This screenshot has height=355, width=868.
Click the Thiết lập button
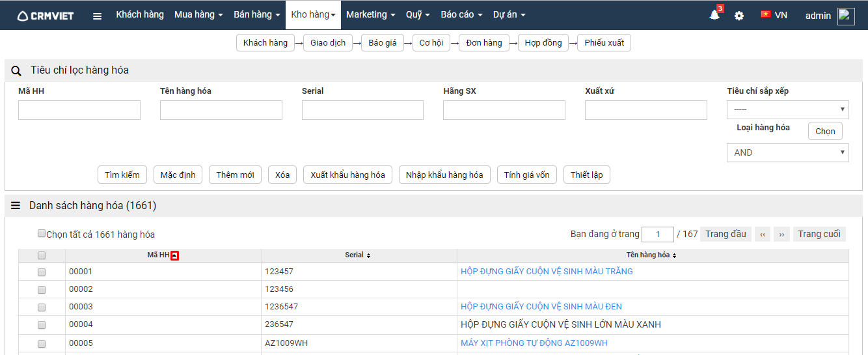coord(587,175)
